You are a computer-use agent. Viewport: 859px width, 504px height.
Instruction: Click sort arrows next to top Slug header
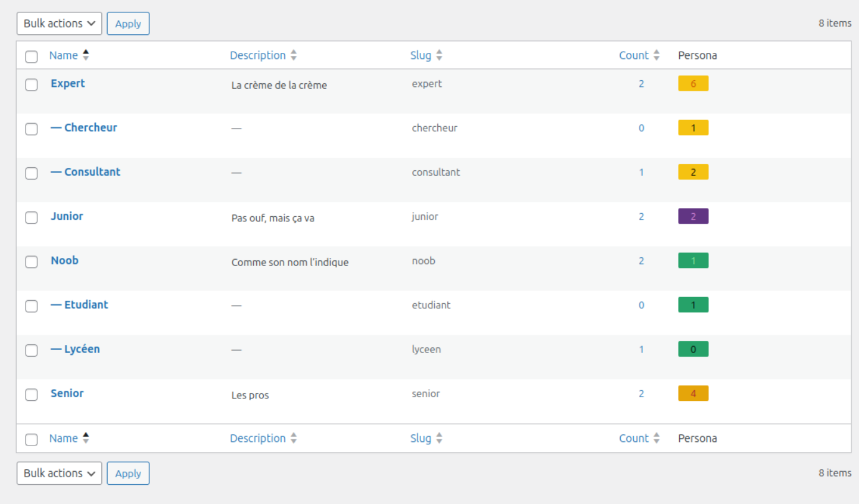click(x=439, y=55)
